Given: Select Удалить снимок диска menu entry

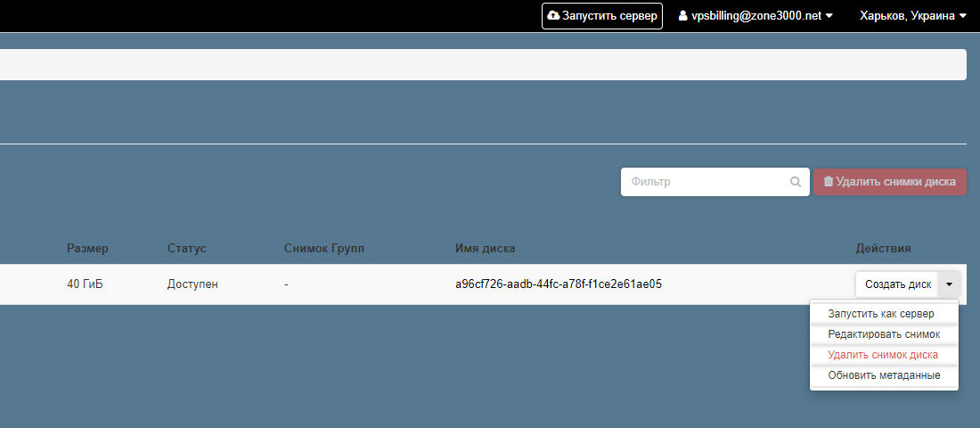Looking at the screenshot, I should 884,355.
